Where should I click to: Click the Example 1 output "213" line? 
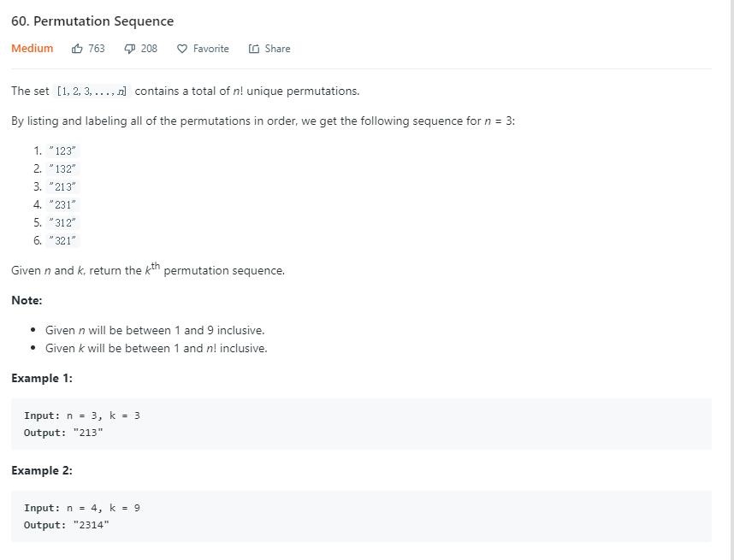(x=63, y=433)
